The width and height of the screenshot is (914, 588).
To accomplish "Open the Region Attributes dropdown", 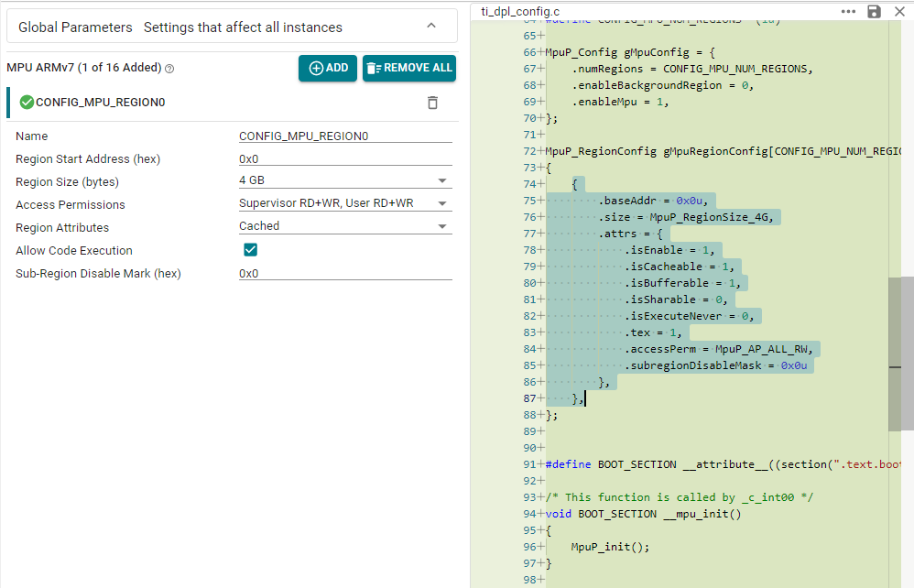I will pyautogui.click(x=344, y=226).
